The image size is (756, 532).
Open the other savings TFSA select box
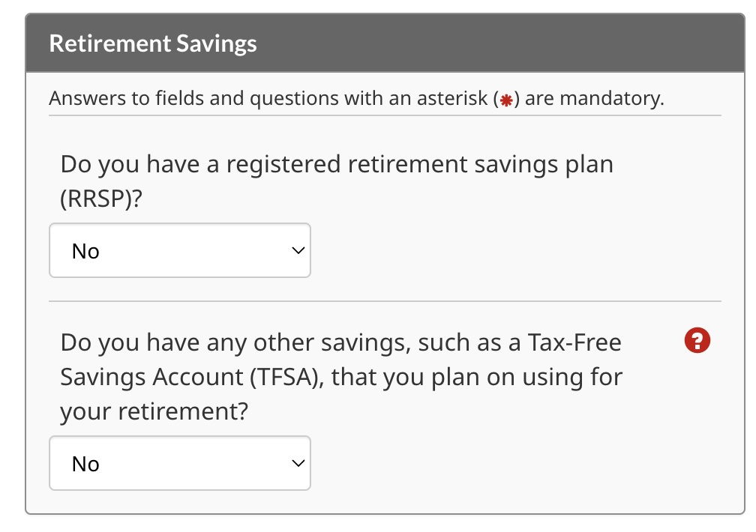[x=180, y=463]
